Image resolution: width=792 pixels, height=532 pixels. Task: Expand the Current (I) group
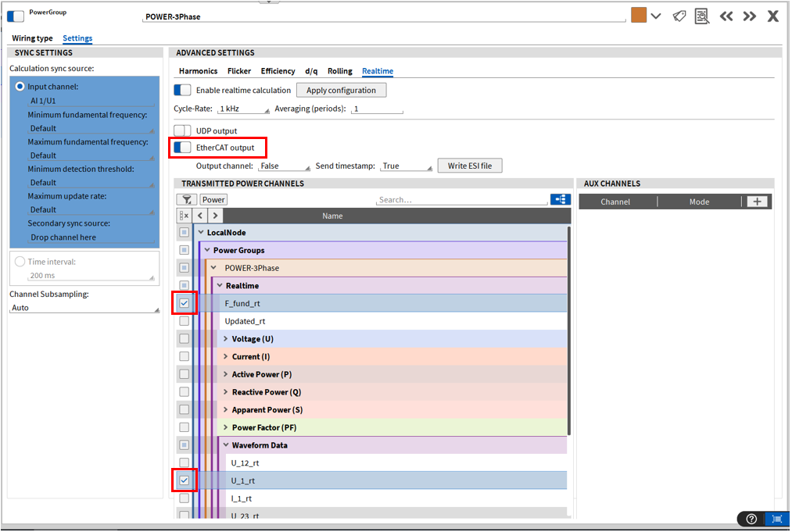pyautogui.click(x=226, y=356)
